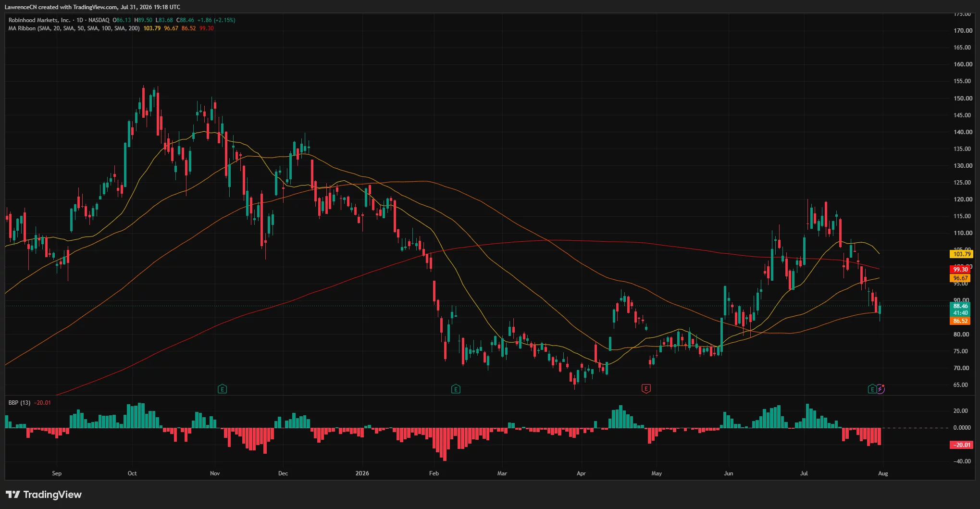Click the 150.00 price scale label

click(963, 99)
